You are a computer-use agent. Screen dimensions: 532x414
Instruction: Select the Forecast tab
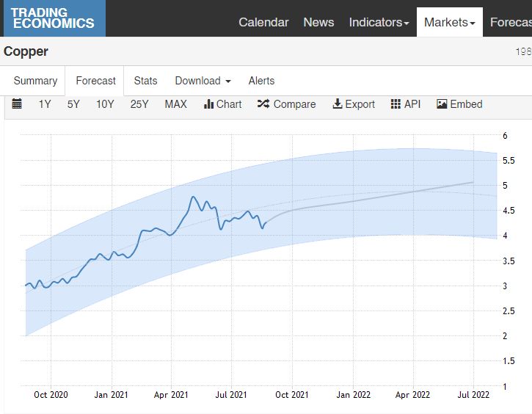(x=96, y=81)
